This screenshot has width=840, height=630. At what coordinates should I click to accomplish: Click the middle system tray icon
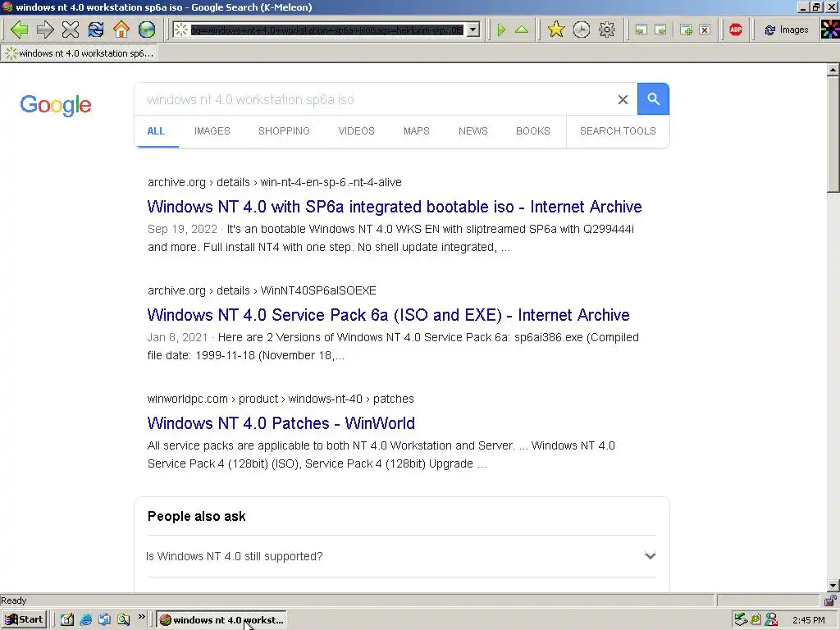pyautogui.click(x=756, y=620)
